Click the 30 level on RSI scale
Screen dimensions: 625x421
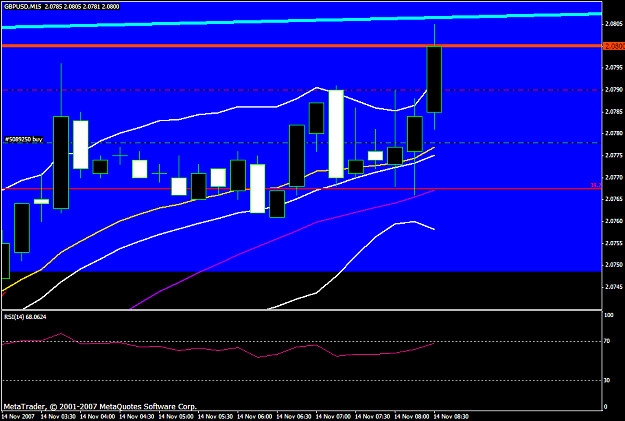coord(607,380)
